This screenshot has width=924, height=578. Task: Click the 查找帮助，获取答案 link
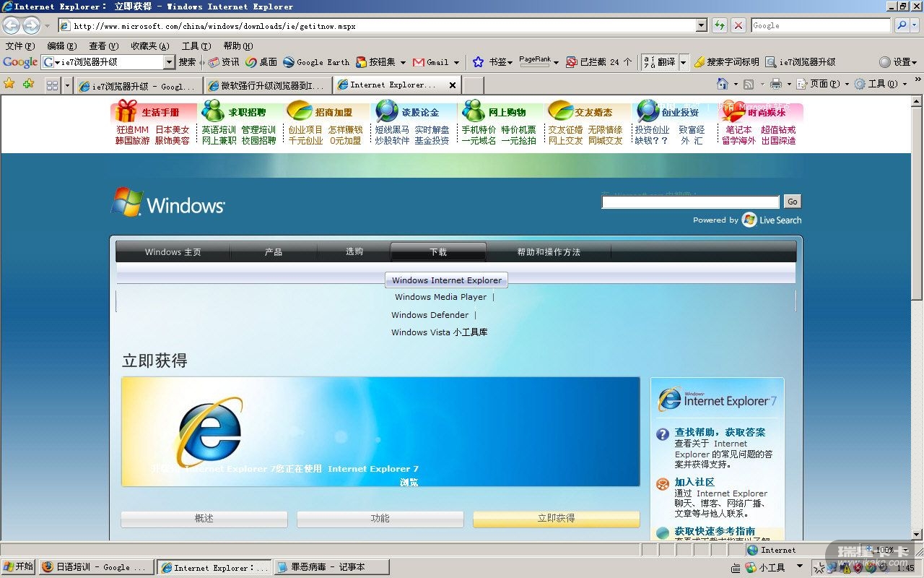click(720, 432)
